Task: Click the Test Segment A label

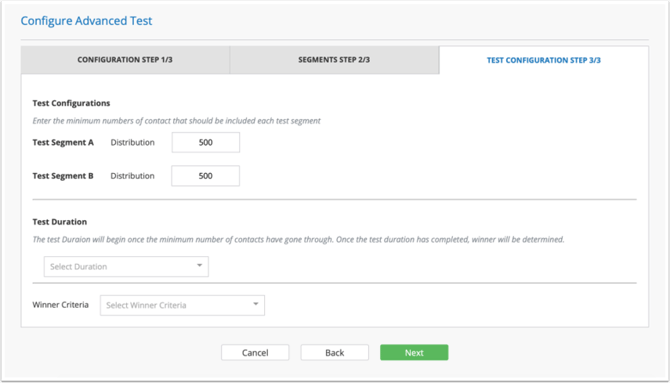Action: tap(63, 143)
